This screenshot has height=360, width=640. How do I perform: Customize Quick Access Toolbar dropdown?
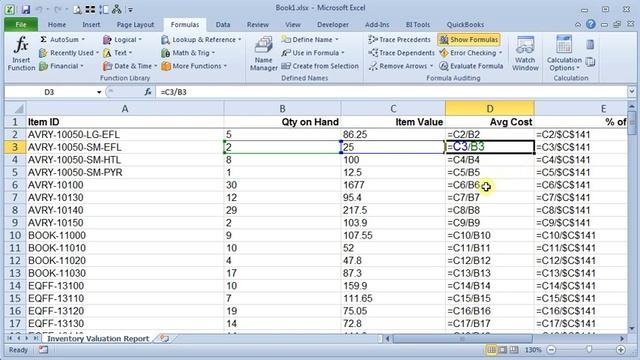pyautogui.click(x=130, y=9)
